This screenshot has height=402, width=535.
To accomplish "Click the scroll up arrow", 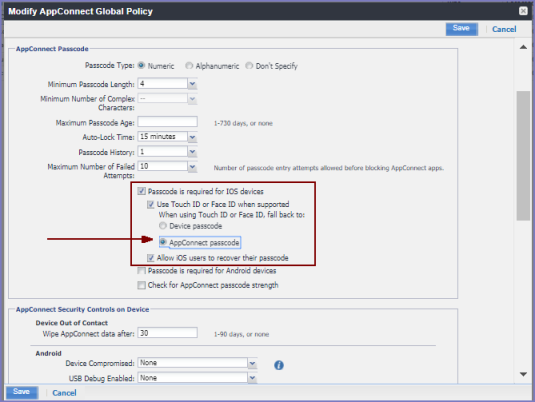I will coord(523,47).
